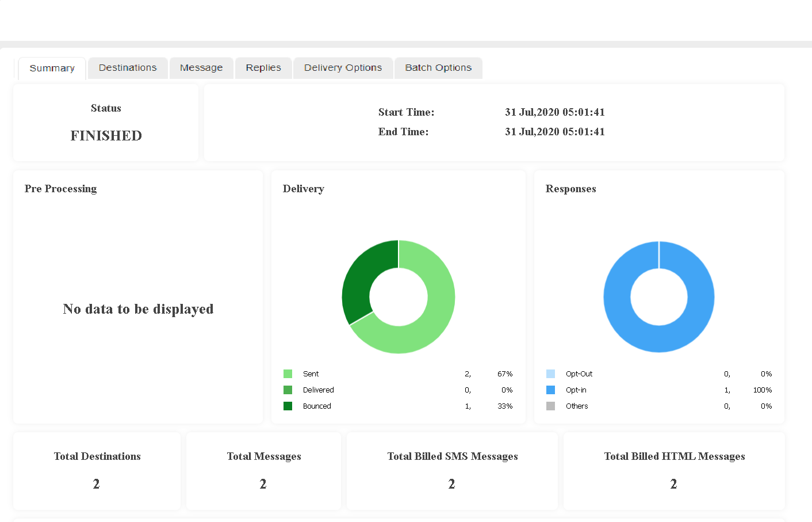Click the Total Billed SMS Messages card

[x=452, y=471]
